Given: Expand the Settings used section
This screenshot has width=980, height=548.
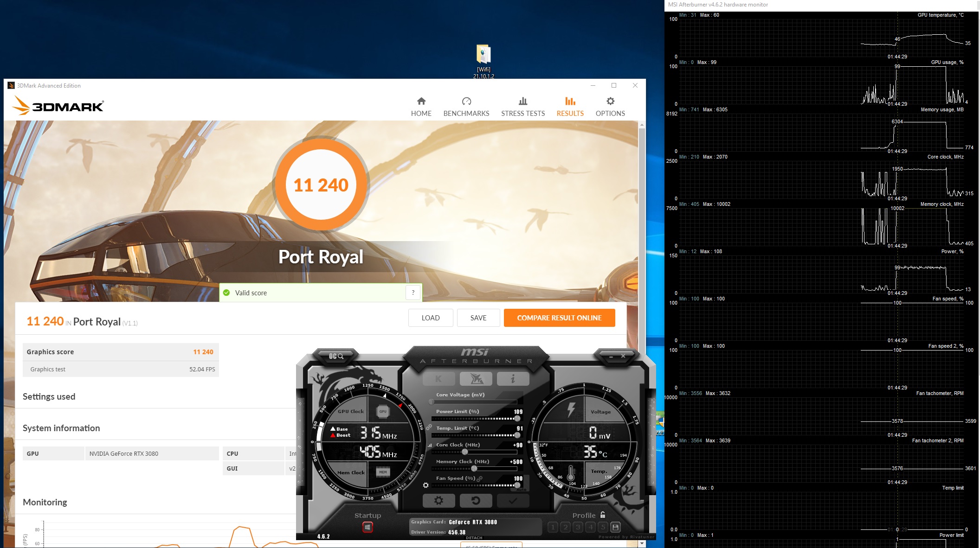Looking at the screenshot, I should [x=49, y=396].
